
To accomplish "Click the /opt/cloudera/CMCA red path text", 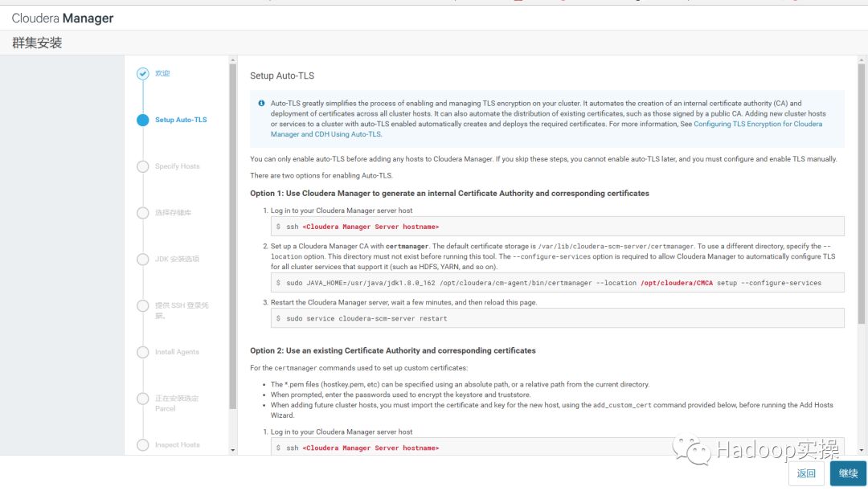I will pyautogui.click(x=677, y=283).
